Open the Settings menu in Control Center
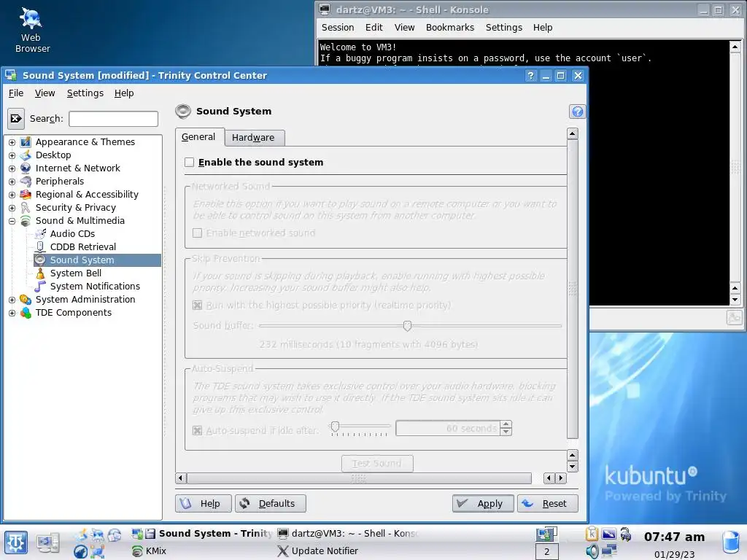The height and width of the screenshot is (560, 747). click(x=85, y=93)
